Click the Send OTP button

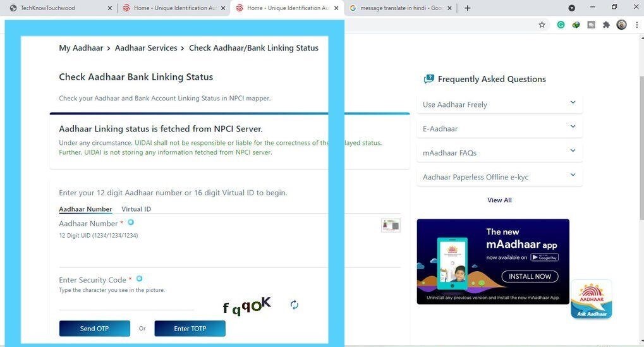94,329
